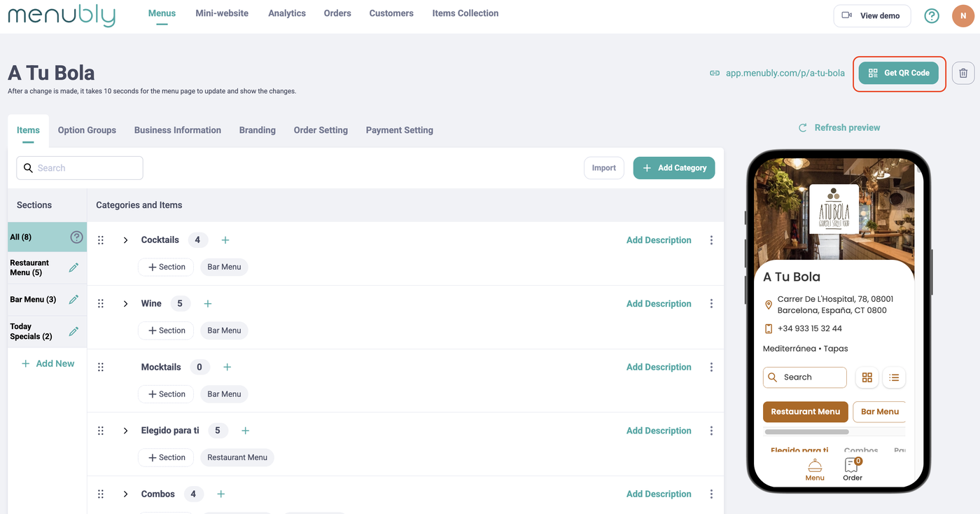Switch phone preview to list view
This screenshot has width=980, height=514.
[x=894, y=377]
